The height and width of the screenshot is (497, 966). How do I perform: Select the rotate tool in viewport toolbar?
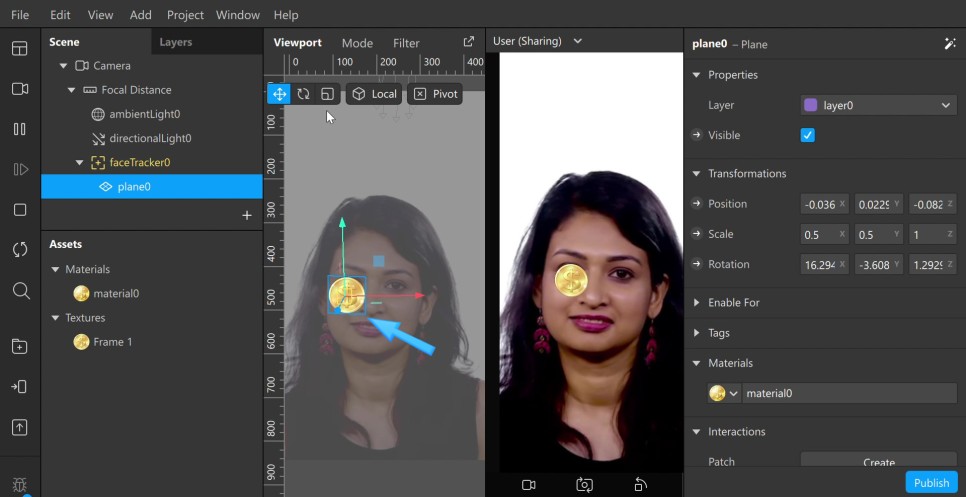303,94
